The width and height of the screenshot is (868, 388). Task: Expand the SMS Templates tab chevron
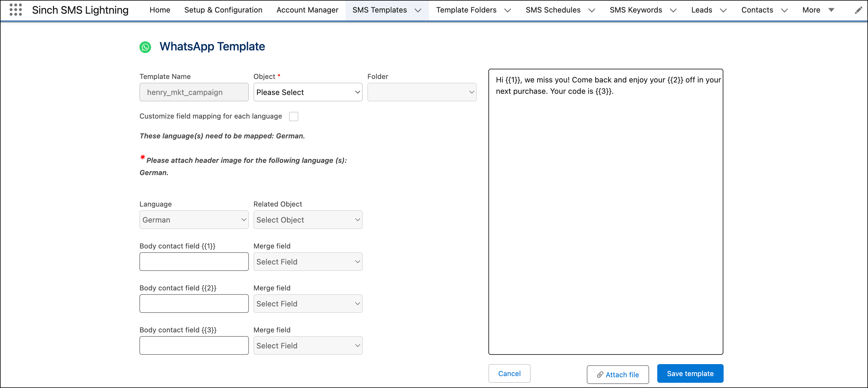(418, 10)
